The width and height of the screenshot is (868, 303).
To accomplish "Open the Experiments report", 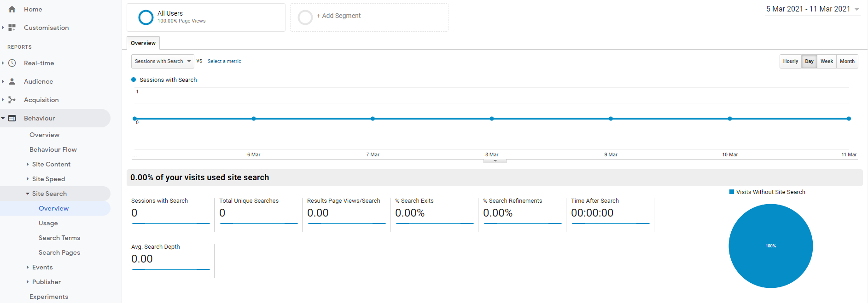I will click(x=49, y=297).
